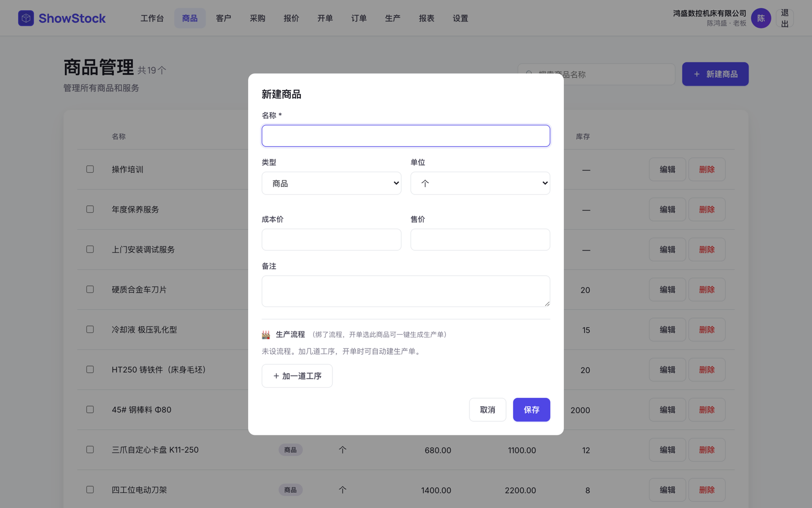The image size is (812, 508).
Task: Click 删除 for 冷却液 极压乳化型
Action: coord(707,330)
